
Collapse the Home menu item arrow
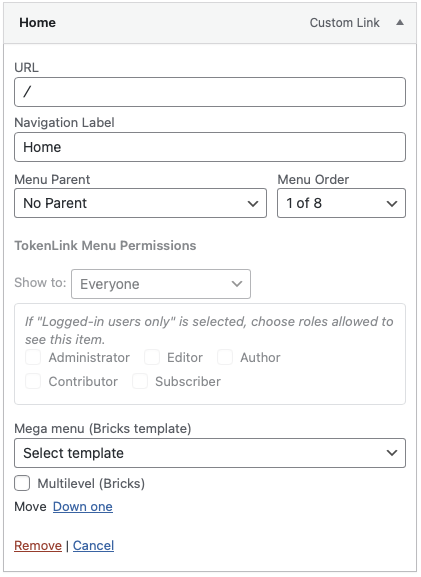(x=400, y=23)
